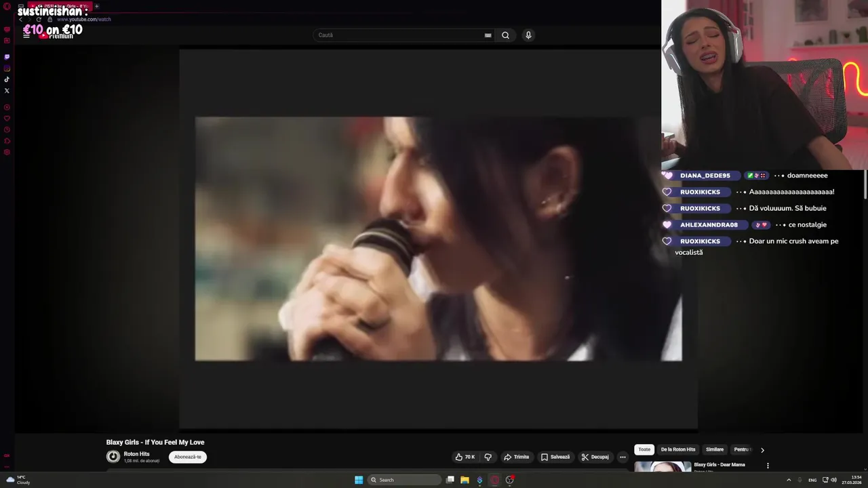The image size is (868, 488).
Task: Click the 'Salvează' save button
Action: click(x=555, y=457)
